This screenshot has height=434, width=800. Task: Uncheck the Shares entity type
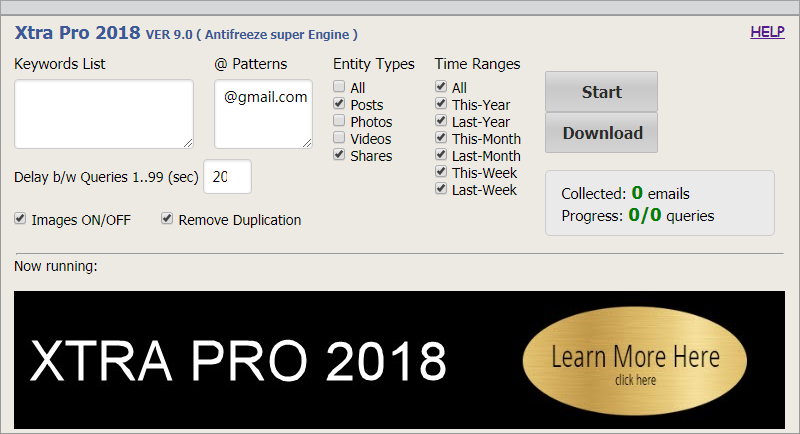click(x=339, y=155)
